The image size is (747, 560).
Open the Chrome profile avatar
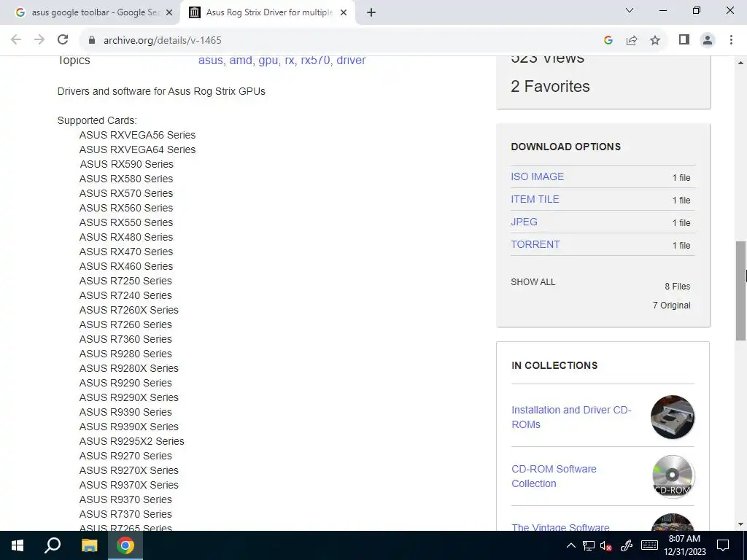(x=708, y=40)
